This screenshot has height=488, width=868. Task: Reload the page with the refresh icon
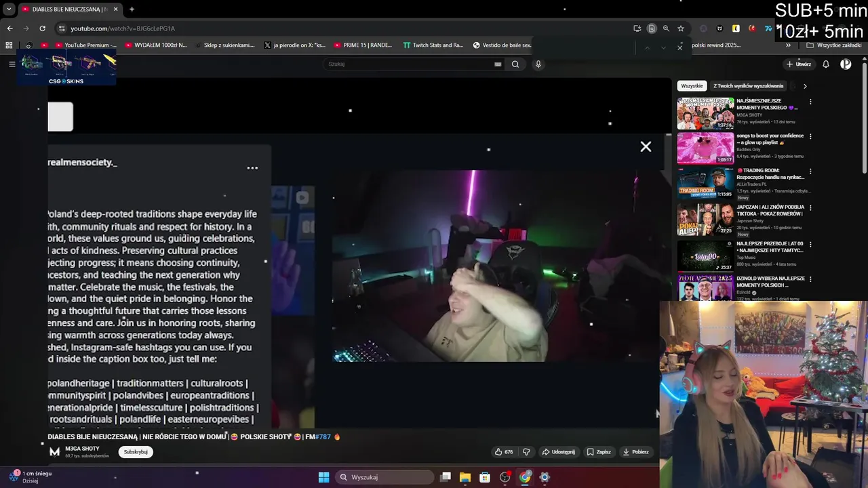[42, 28]
